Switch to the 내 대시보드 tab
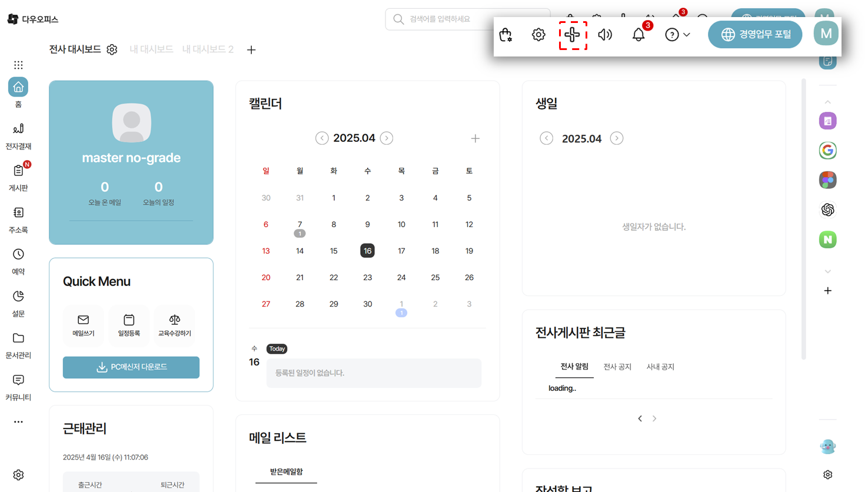 pos(151,49)
